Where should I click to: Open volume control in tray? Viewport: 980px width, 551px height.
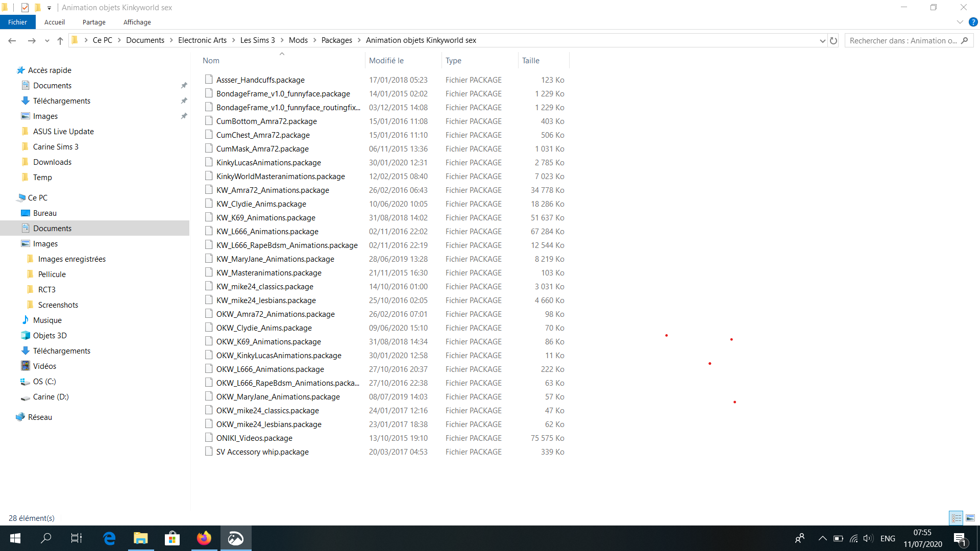(868, 538)
